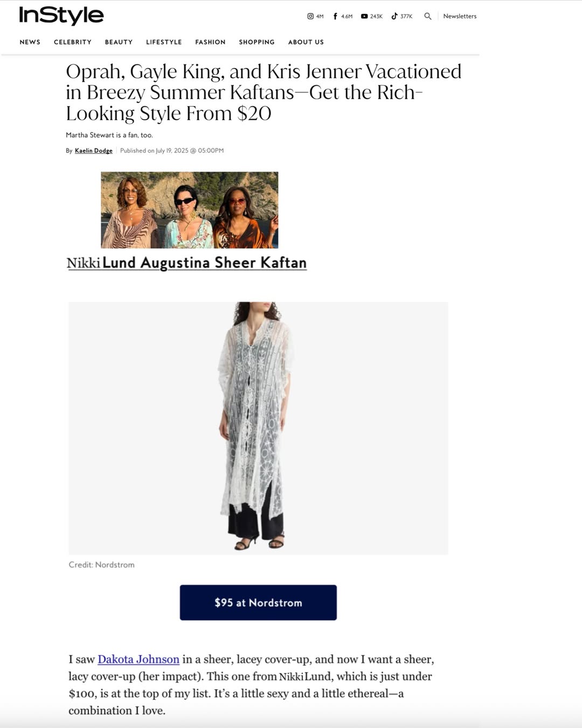Click the $95 at Nordstrom button
582x728 pixels.
coord(258,602)
